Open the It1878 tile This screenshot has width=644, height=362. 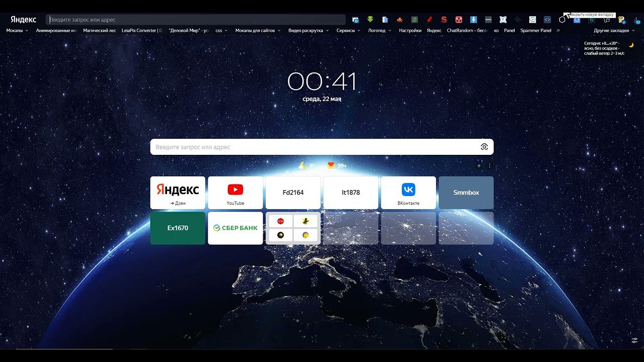351,193
